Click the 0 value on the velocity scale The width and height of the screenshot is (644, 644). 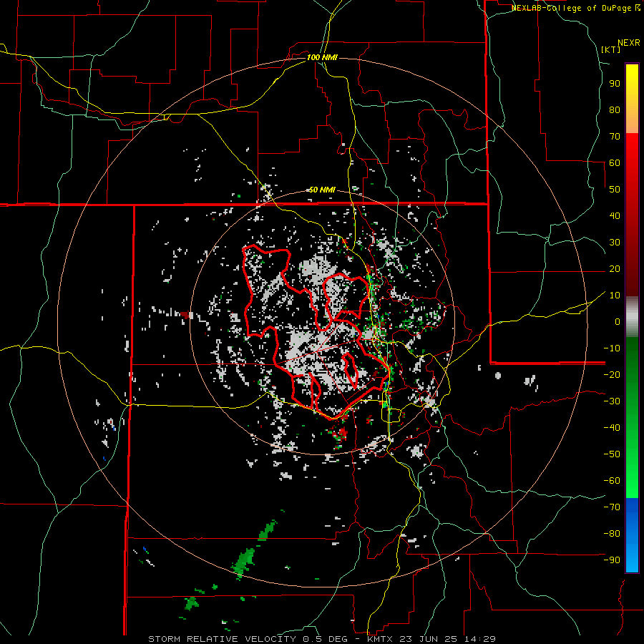[x=618, y=321]
